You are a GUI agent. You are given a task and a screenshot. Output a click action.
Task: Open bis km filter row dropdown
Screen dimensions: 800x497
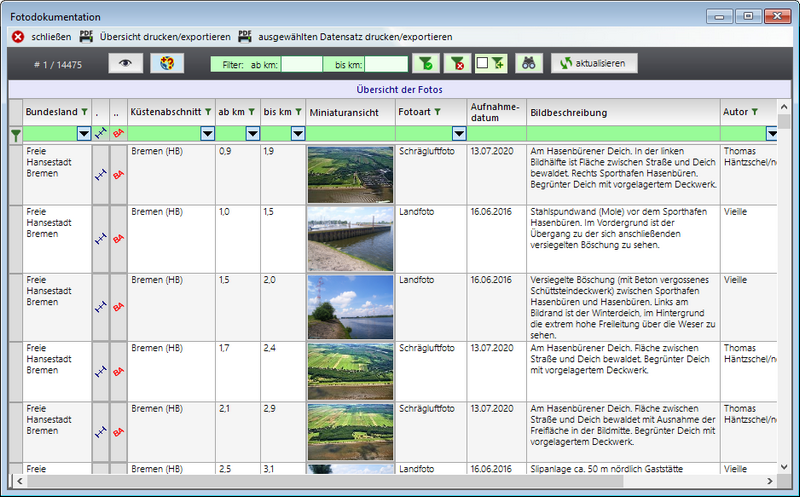click(298, 134)
